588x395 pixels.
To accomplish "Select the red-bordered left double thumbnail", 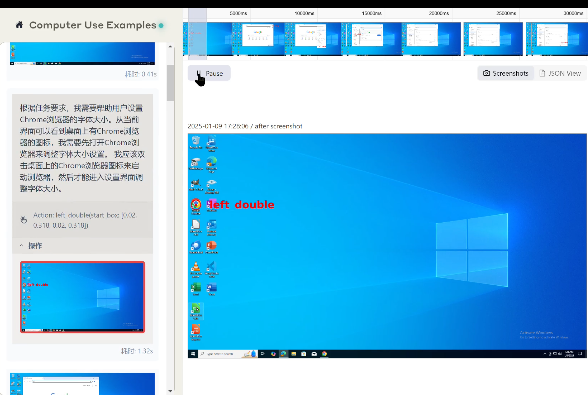I will pos(82,297).
